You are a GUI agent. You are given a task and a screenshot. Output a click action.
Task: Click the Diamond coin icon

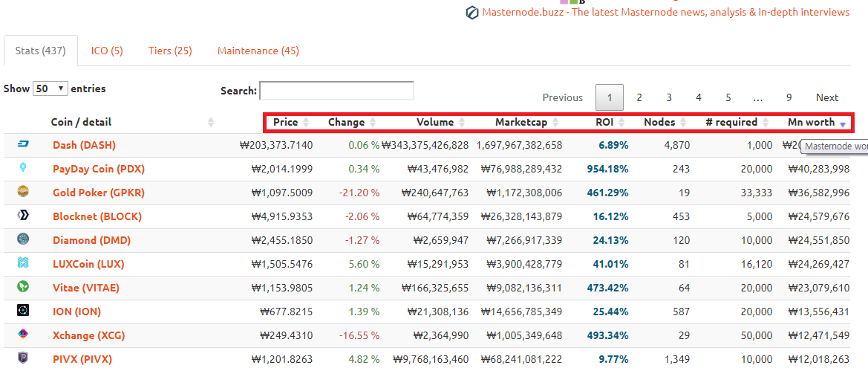pyautogui.click(x=22, y=239)
